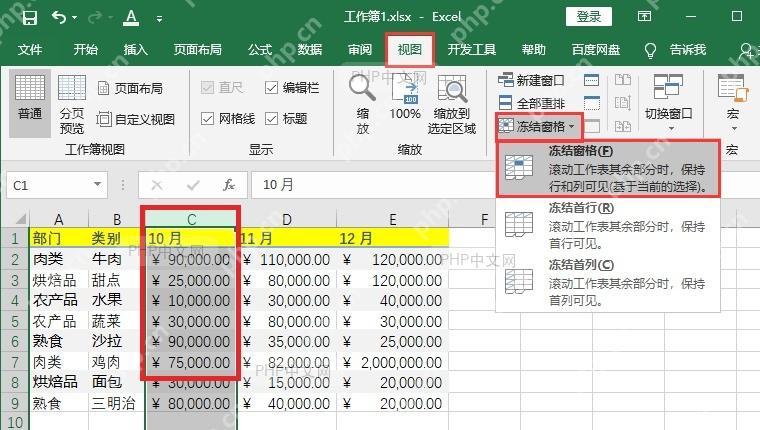Select the 普通 workbook view
This screenshot has height=430, width=760.
[30, 102]
